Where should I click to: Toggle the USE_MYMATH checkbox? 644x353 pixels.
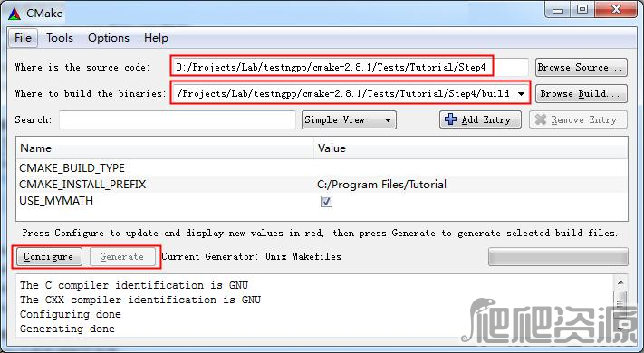coord(326,201)
